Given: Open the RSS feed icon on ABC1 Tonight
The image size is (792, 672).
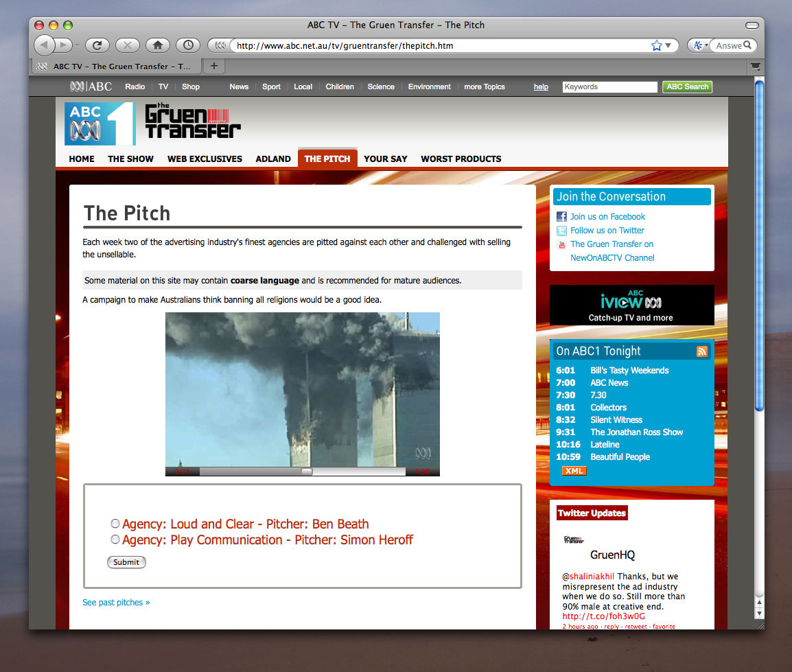Looking at the screenshot, I should click(701, 351).
